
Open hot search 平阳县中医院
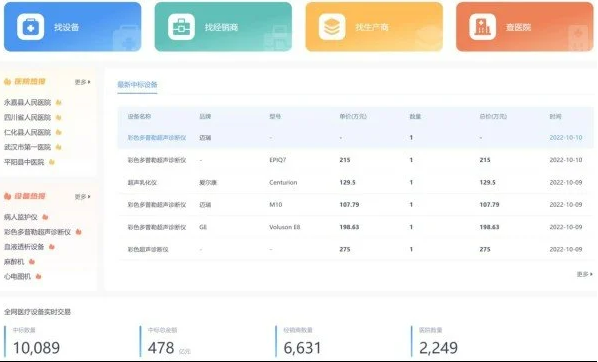(24, 162)
